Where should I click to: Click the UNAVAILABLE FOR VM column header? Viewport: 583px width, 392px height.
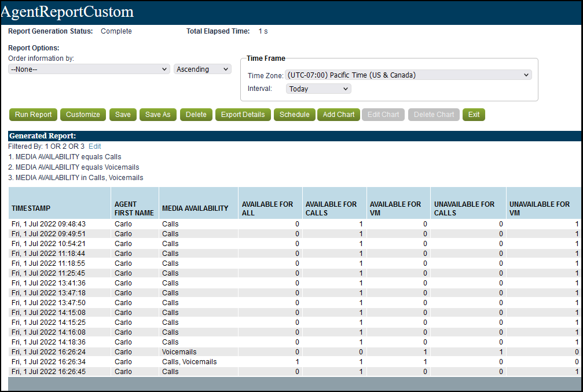point(544,203)
